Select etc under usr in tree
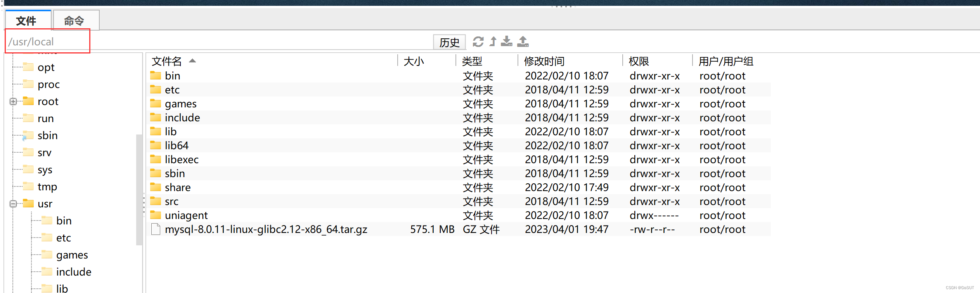The width and height of the screenshot is (980, 293). point(63,238)
